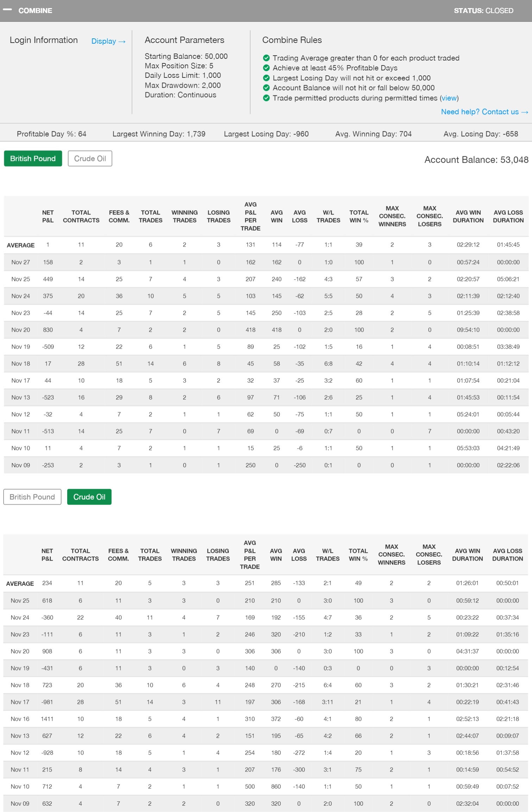Select the Nov 27 row in the first table
532x812 pixels.
pos(21,262)
